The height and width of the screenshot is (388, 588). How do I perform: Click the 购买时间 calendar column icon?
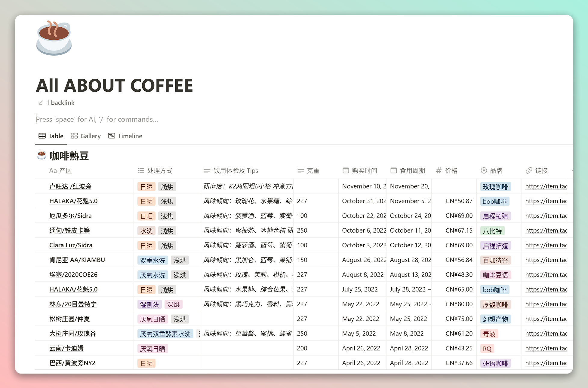click(346, 171)
